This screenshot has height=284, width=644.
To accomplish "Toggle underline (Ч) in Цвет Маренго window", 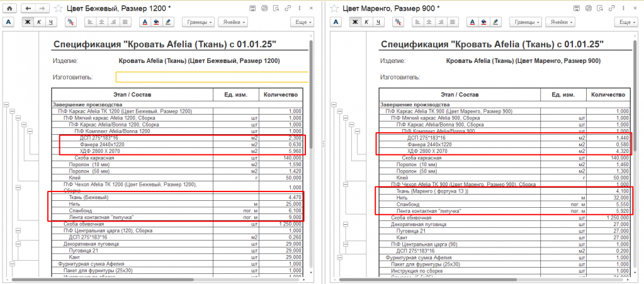I will 378,22.
